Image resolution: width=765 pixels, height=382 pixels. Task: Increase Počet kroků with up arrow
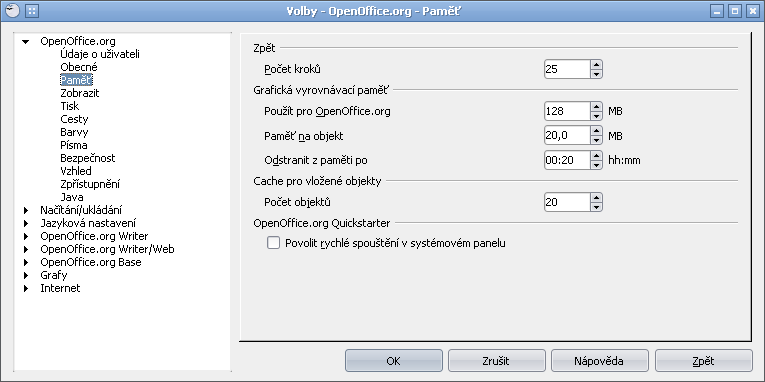point(596,64)
